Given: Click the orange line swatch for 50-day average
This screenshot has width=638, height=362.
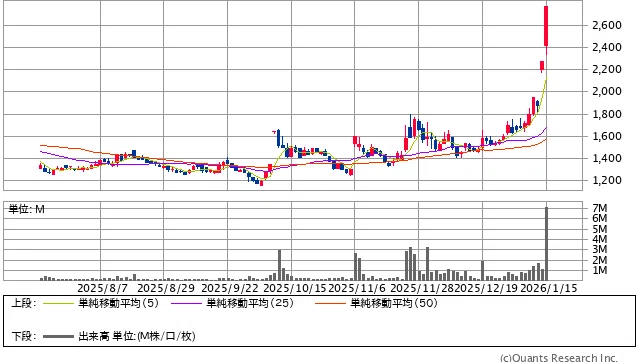Looking at the screenshot, I should tap(330, 303).
